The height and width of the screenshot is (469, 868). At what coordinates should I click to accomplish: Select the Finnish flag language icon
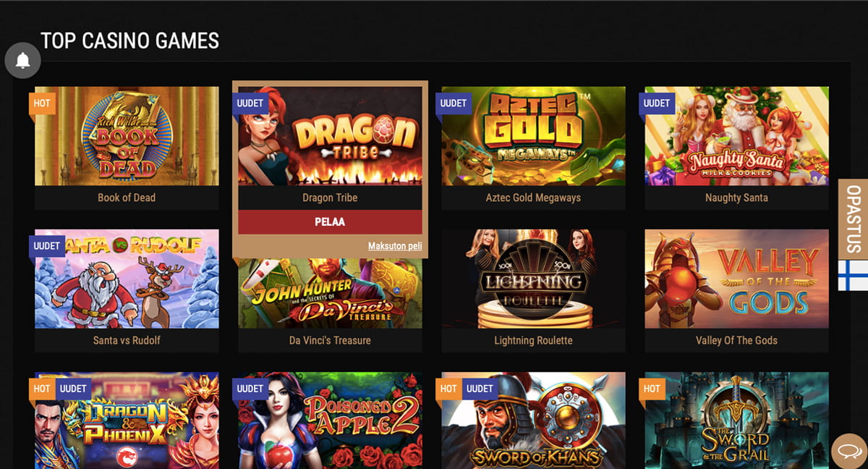pyautogui.click(x=853, y=275)
